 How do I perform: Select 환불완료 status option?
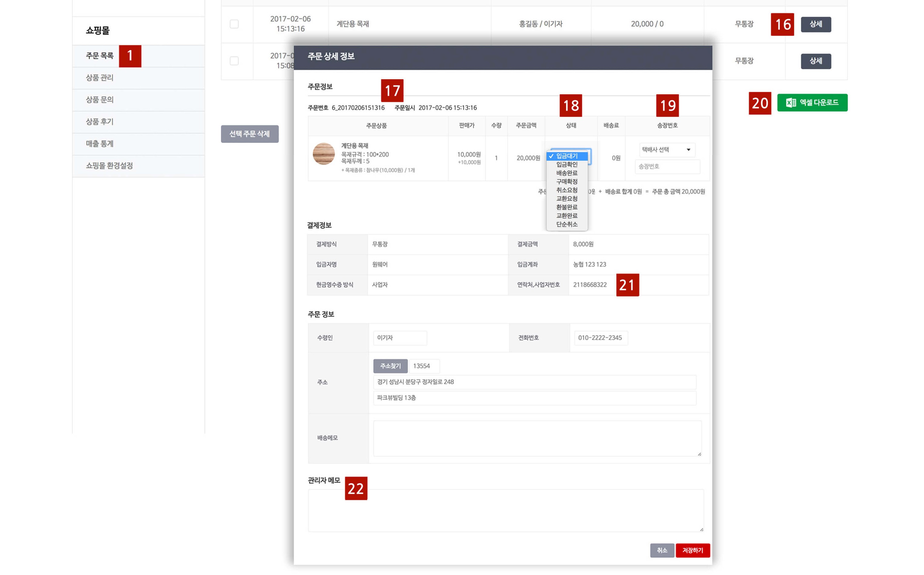pyautogui.click(x=567, y=207)
